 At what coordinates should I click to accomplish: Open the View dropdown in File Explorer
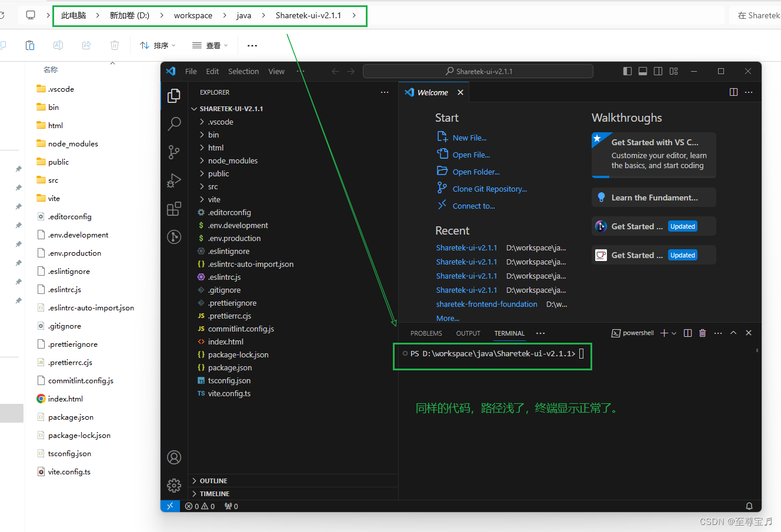pos(210,45)
